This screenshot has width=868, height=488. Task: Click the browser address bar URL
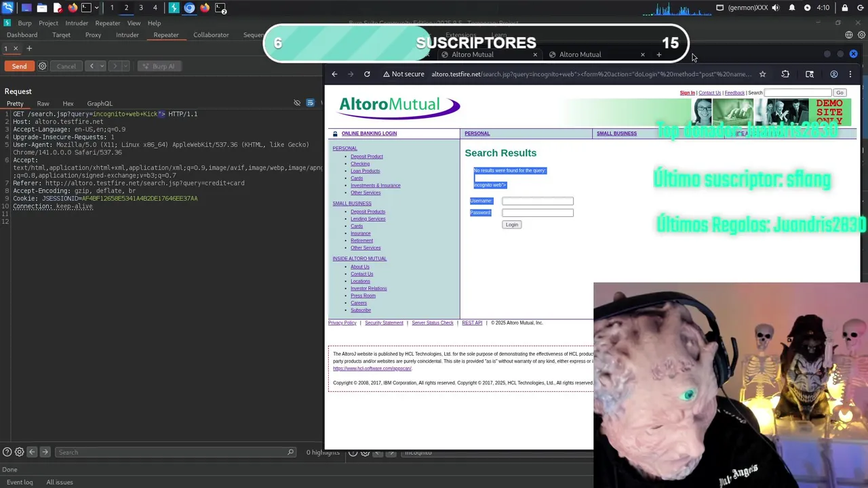[590, 74]
